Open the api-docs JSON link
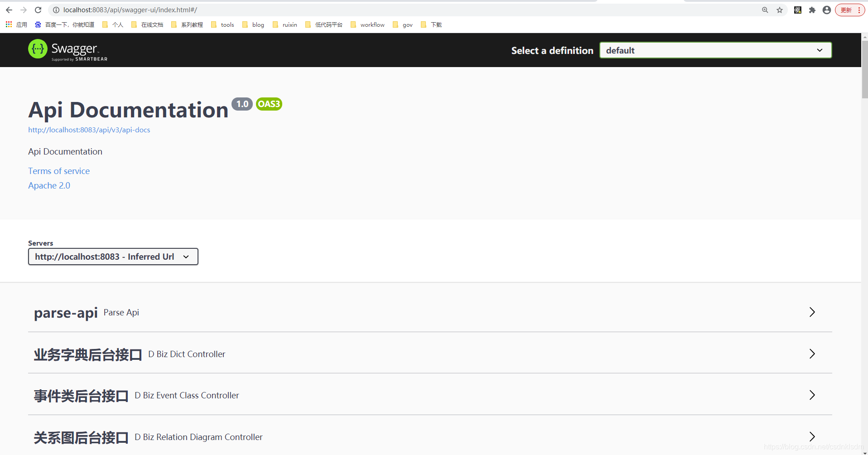 pos(89,130)
